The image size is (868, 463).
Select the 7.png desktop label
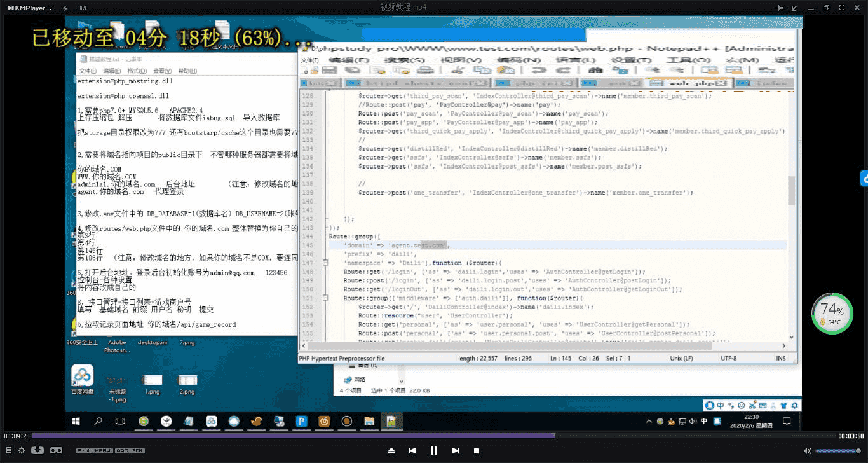pos(187,342)
